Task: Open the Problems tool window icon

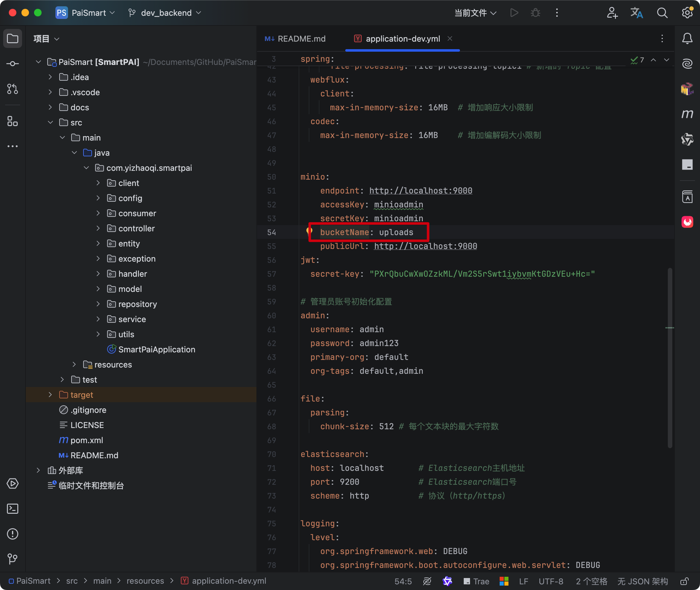Action: 12,534
